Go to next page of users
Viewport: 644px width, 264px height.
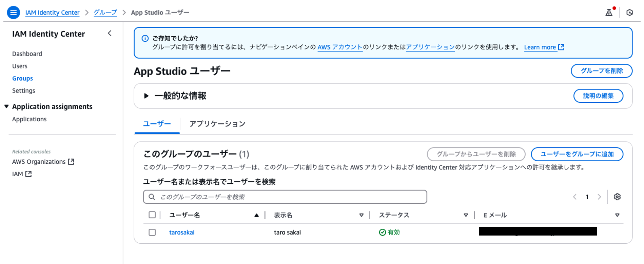(x=599, y=197)
